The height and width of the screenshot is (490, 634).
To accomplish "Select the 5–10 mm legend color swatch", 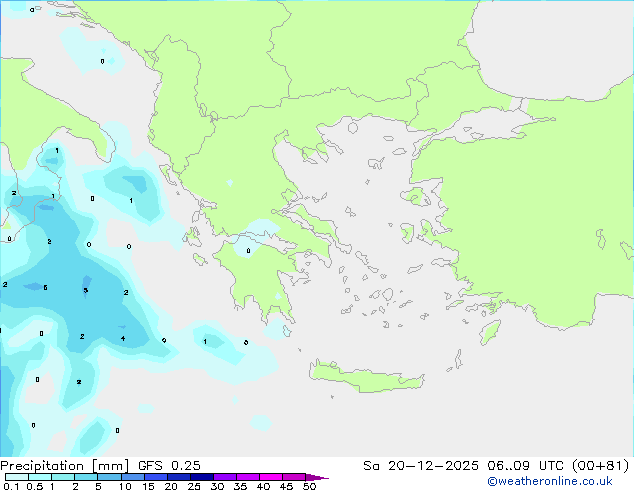I will [109, 477].
